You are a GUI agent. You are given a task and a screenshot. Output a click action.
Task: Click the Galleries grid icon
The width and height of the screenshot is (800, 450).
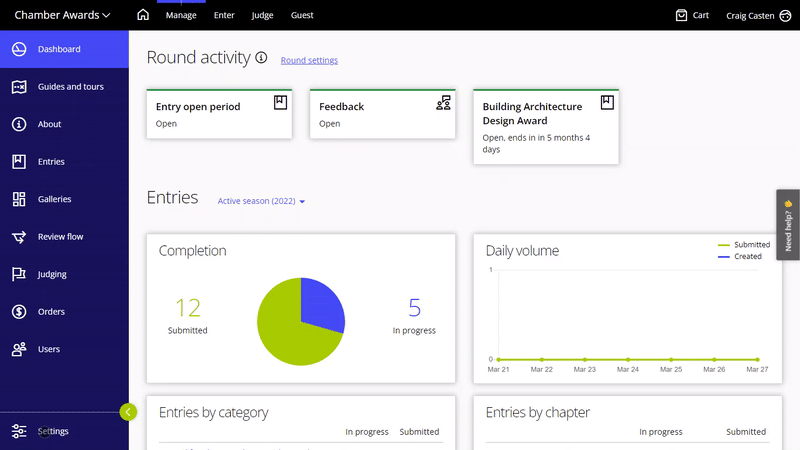(18, 199)
